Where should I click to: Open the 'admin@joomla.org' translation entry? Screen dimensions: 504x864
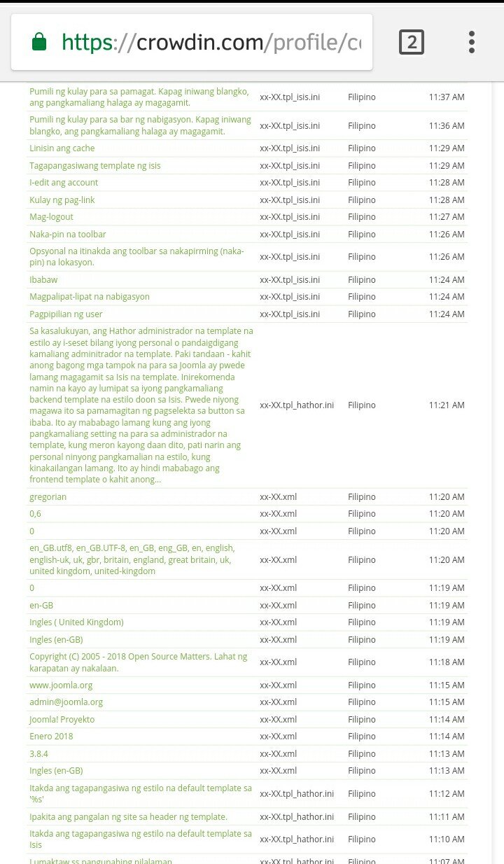pos(66,702)
